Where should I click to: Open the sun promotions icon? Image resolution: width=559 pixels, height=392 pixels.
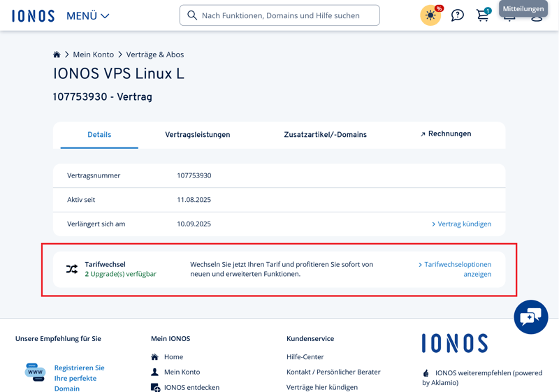430,15
